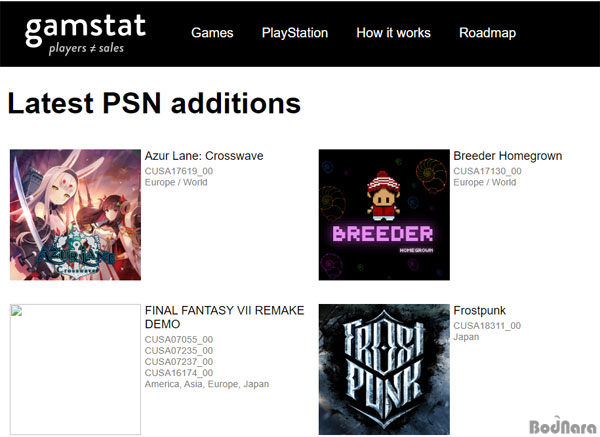Go to How it works page
The width and height of the screenshot is (600, 437).
[393, 33]
